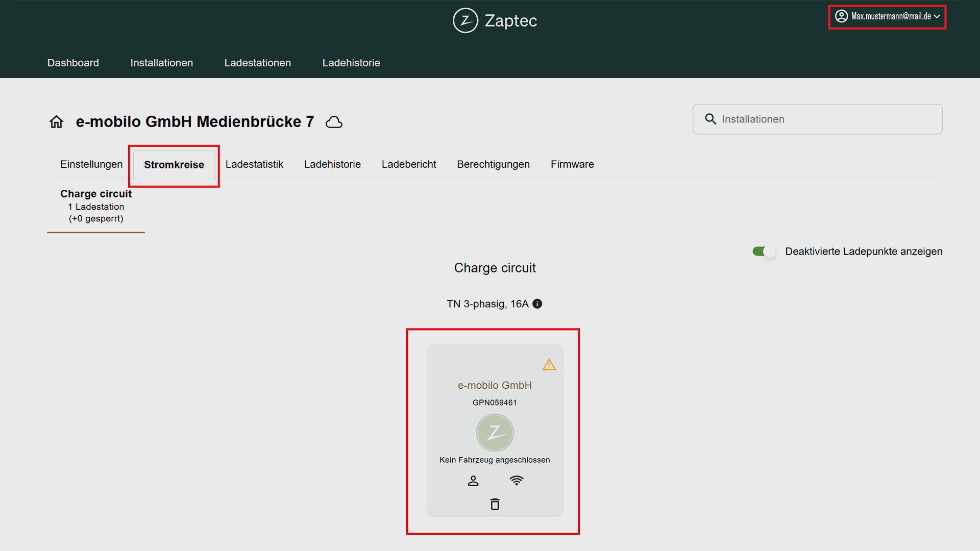Select the Stromkreise tab
980x551 pixels.
click(174, 165)
